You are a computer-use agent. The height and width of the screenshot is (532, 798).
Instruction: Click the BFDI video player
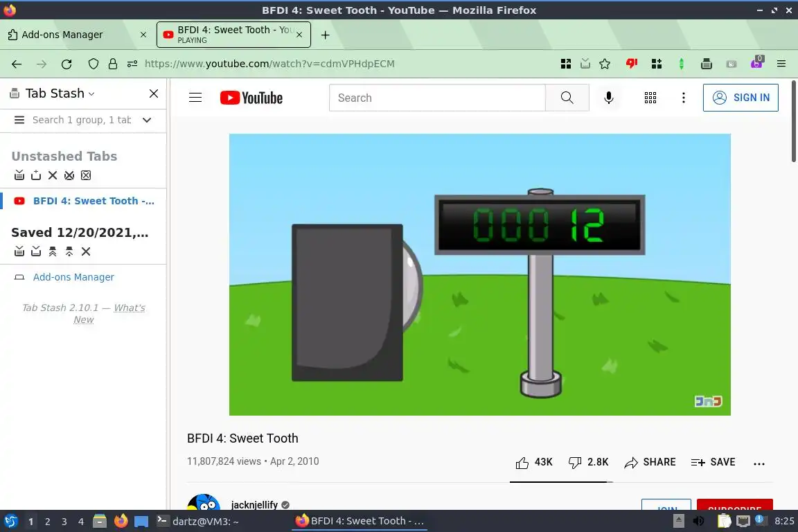coord(480,274)
